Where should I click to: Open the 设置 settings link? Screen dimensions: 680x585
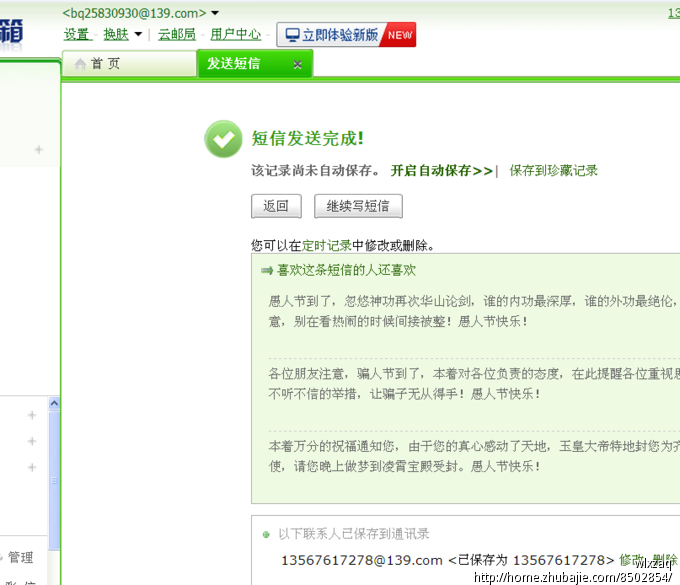77,34
